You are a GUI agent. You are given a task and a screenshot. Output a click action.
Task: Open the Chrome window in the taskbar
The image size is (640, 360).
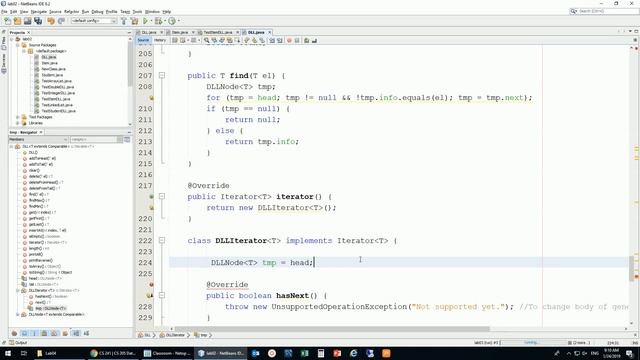click(x=113, y=353)
